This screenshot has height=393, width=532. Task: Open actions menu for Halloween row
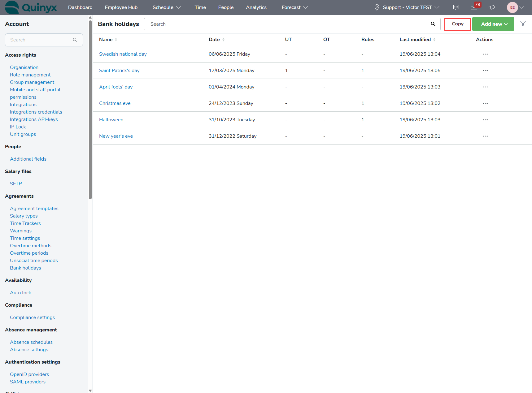486,120
